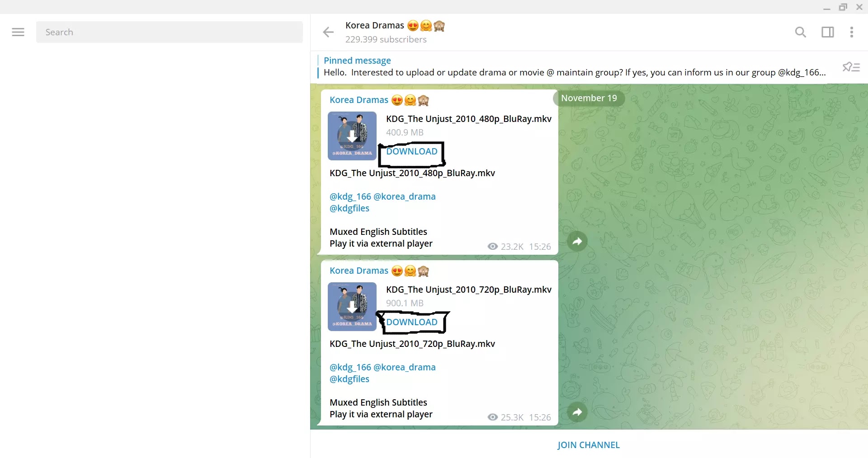This screenshot has width=868, height=458.
Task: Click the 480p message caption filename text
Action: [412, 173]
